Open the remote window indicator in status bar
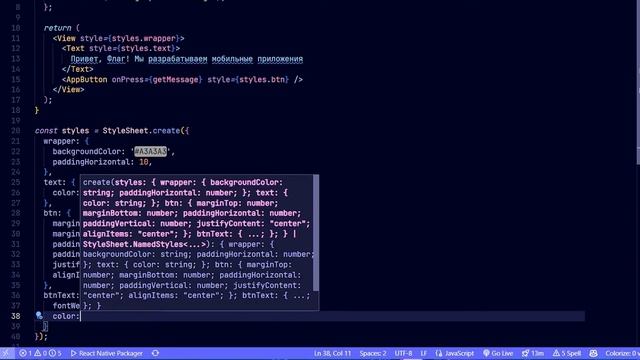 click(x=6, y=353)
